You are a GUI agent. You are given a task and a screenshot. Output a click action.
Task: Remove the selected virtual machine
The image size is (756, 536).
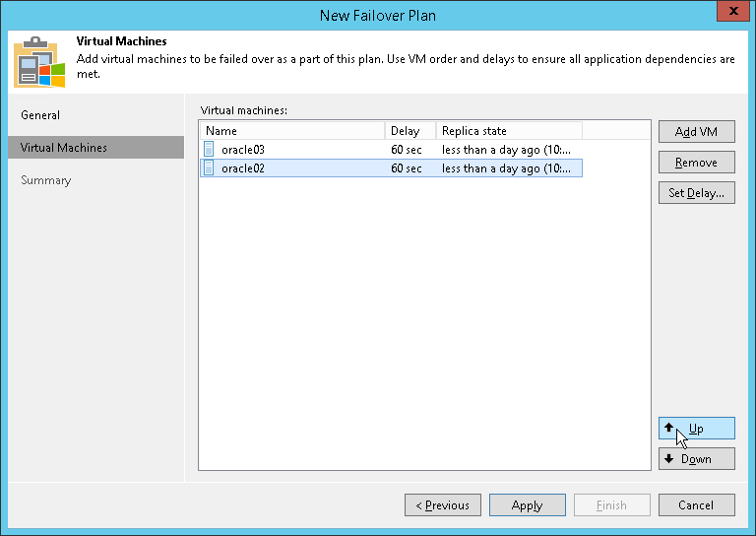pyautogui.click(x=696, y=163)
